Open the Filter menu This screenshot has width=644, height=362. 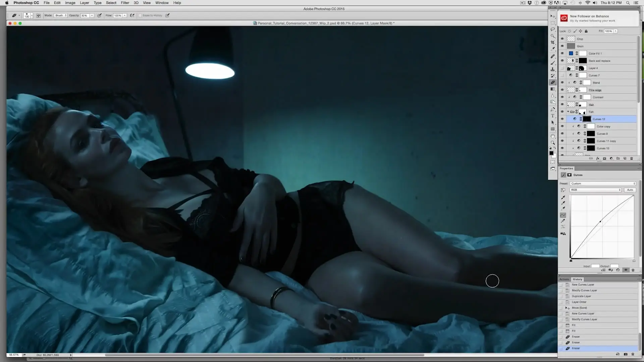(x=125, y=3)
